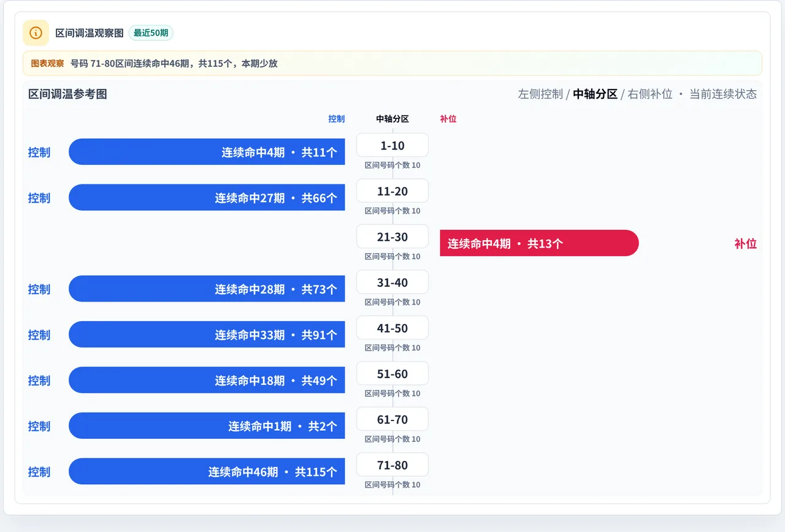Image resolution: width=785 pixels, height=532 pixels.
Task: Click the 控制 label beside 71-80 row
Action: (39, 471)
